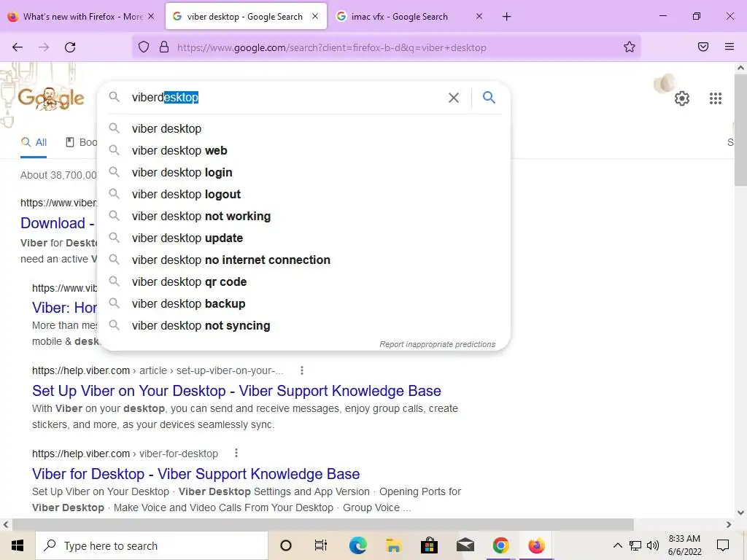The width and height of the screenshot is (747, 560).
Task: Open Microsoft Store from the taskbar
Action: tap(429, 545)
